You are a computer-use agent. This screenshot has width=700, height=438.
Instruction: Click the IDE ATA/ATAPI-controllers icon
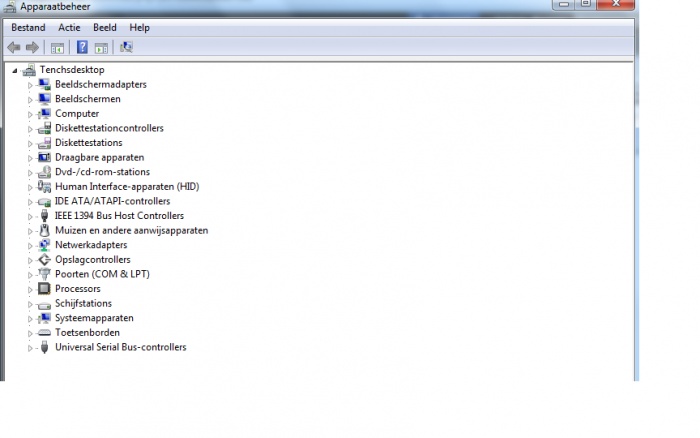(44, 201)
